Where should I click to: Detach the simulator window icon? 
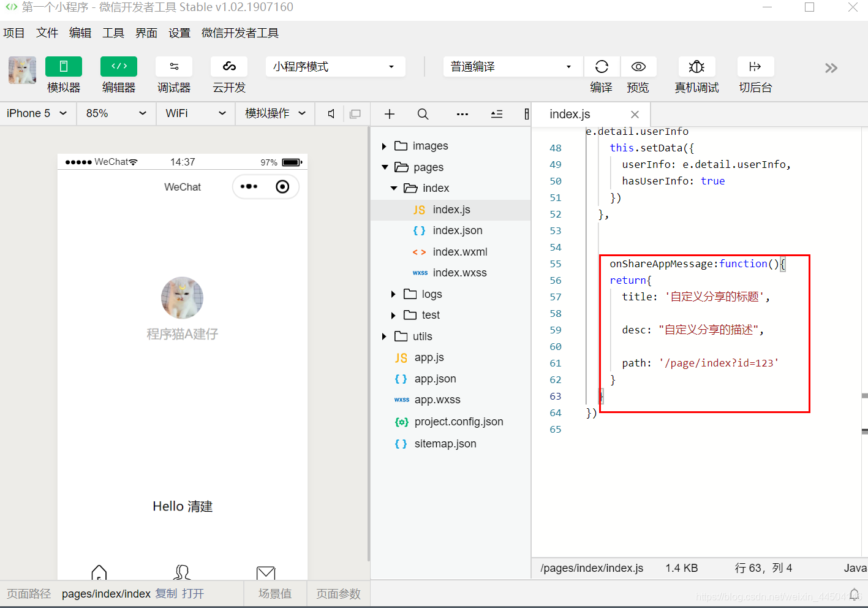[355, 113]
